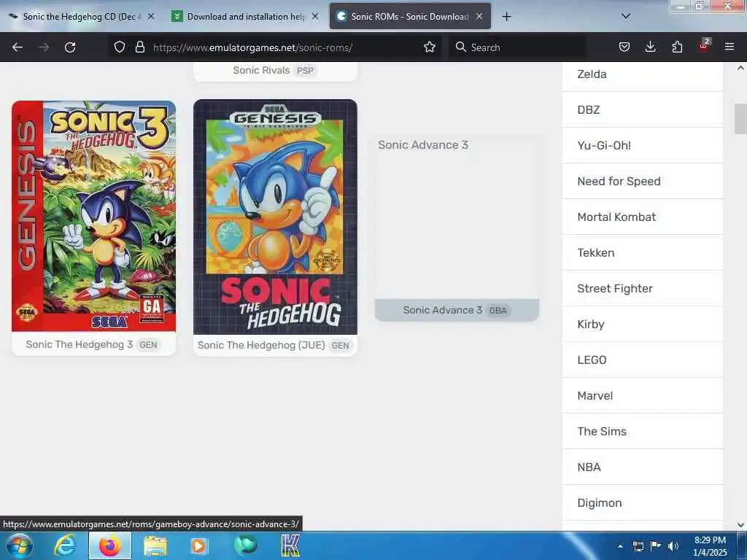Go back to the previous page
Screen dimensions: 747x560
[x=18, y=47]
